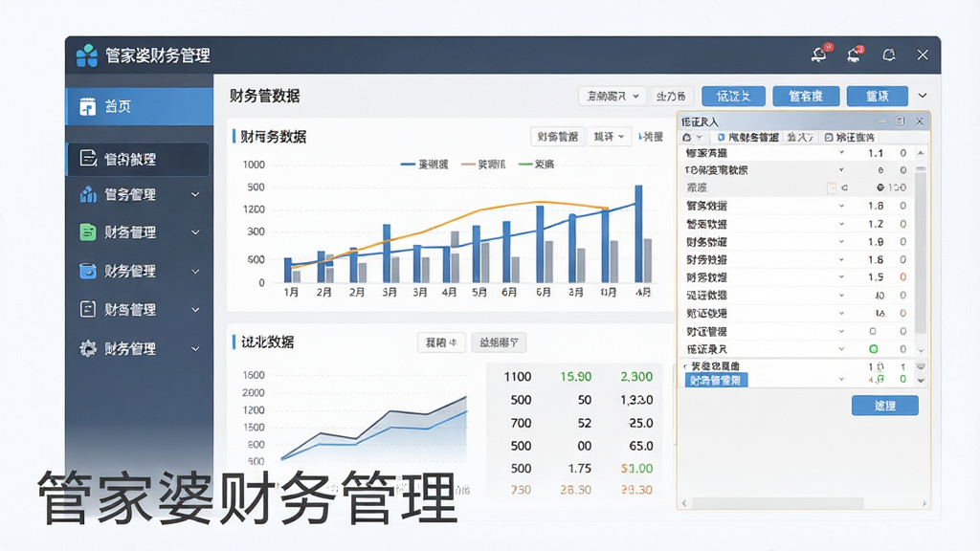The image size is (980, 551).
Task: Maximize the floating entry panel
Action: [900, 121]
